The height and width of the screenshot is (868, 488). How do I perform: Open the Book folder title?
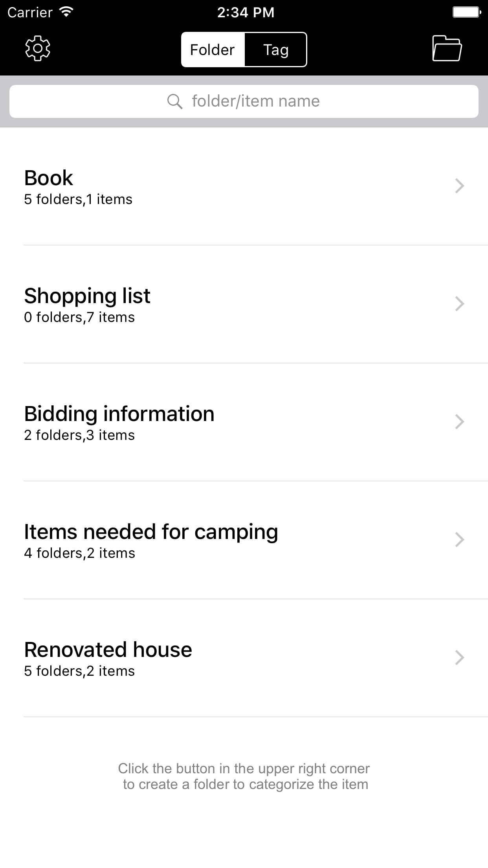coord(49,178)
